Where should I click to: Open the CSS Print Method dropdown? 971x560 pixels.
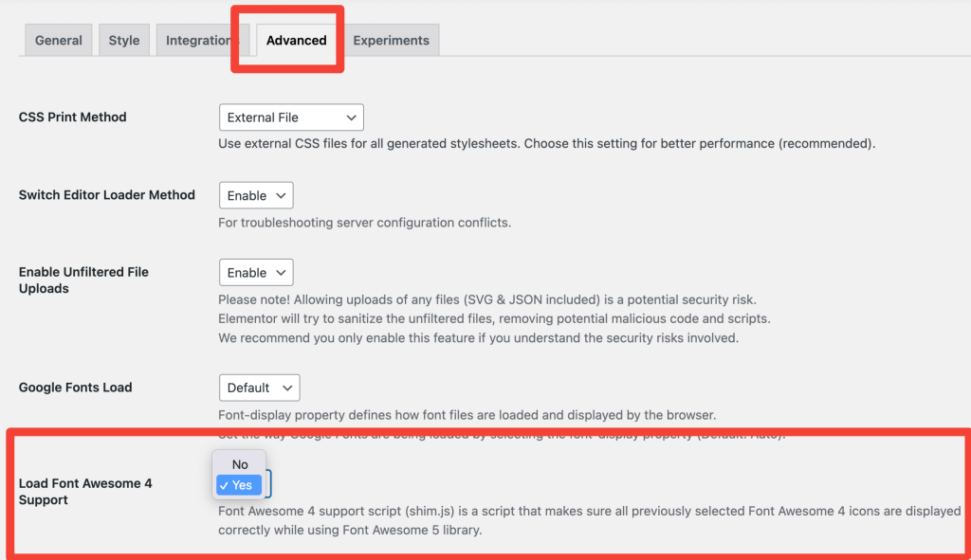(290, 117)
